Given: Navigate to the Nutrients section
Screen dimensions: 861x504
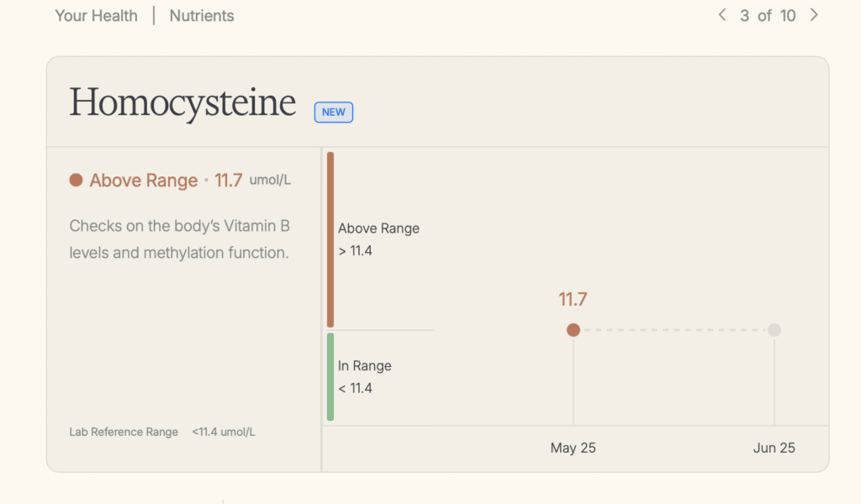Looking at the screenshot, I should coord(202,16).
